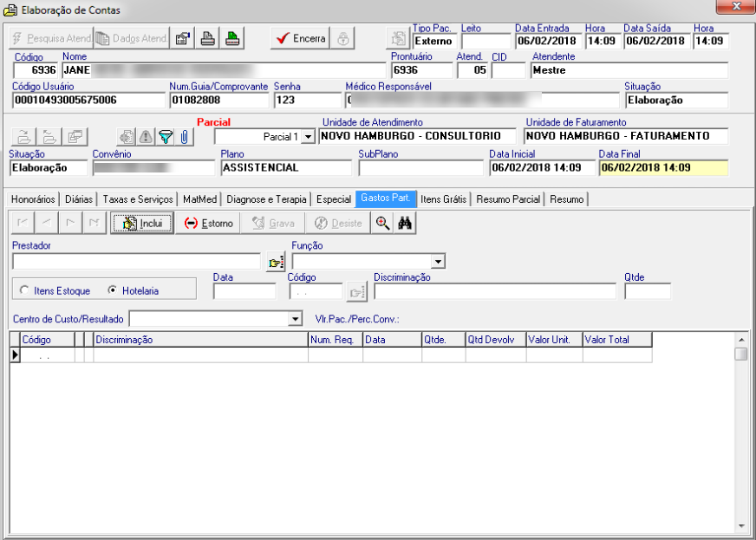Click the warning triangle icon
This screenshot has width=756, height=540.
click(146, 137)
